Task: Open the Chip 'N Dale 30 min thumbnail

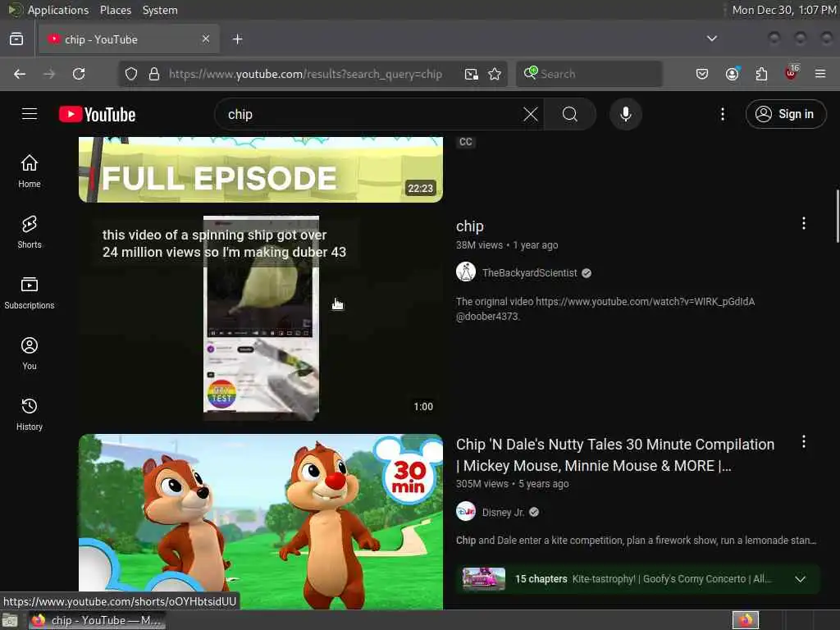Action: [261, 521]
